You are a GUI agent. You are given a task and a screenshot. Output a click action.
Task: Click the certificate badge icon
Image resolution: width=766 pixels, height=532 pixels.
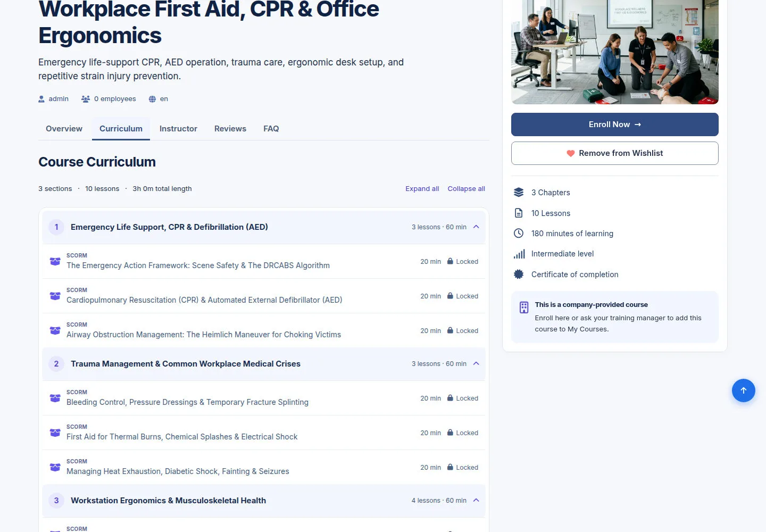pos(519,275)
